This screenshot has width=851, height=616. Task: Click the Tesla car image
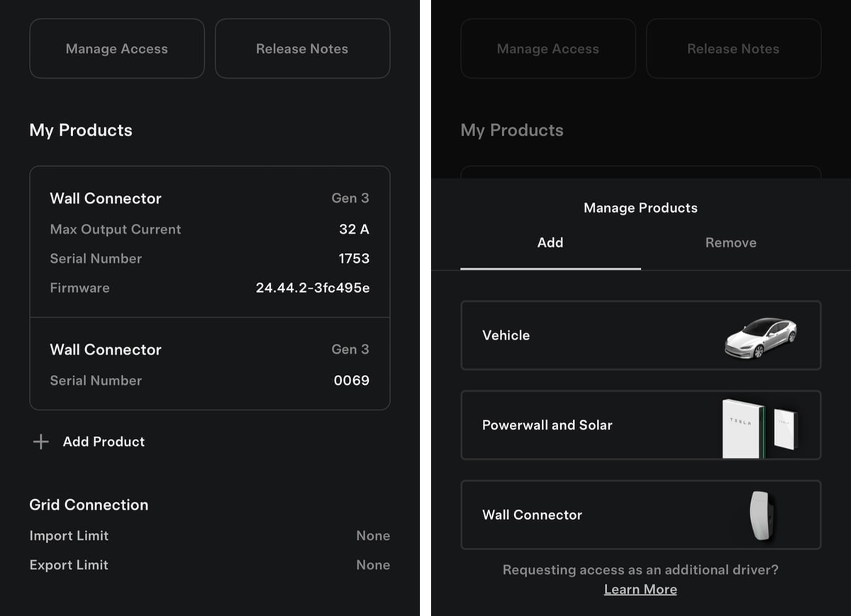[x=761, y=337]
